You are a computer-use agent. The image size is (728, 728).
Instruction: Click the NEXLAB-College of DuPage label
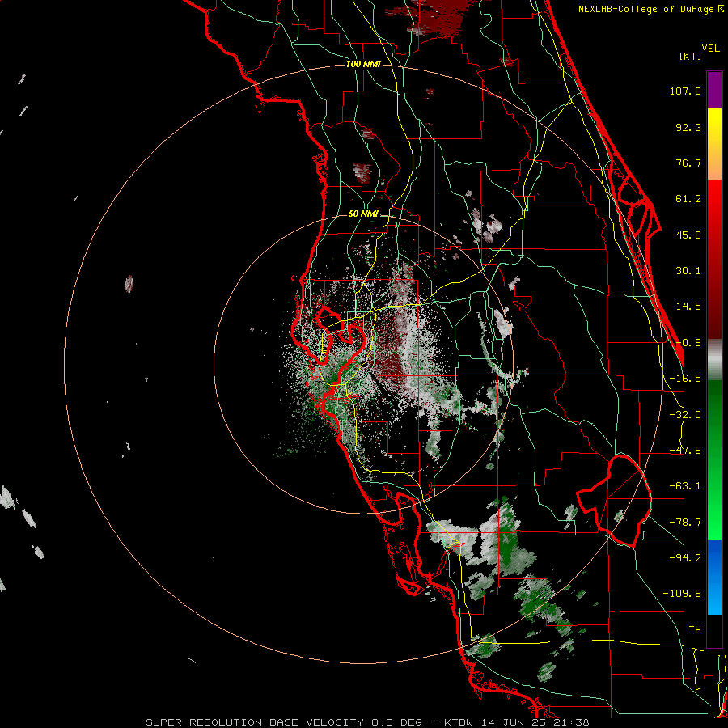tap(645, 9)
